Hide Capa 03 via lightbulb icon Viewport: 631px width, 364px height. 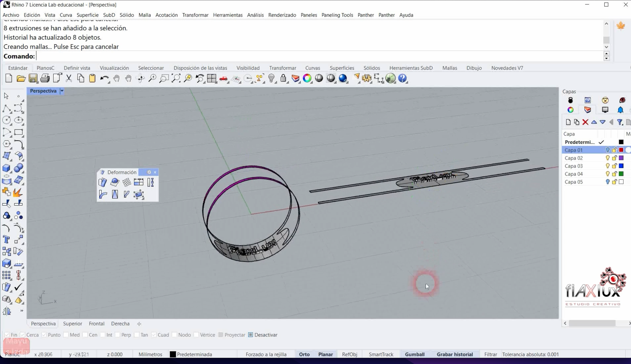point(607,166)
